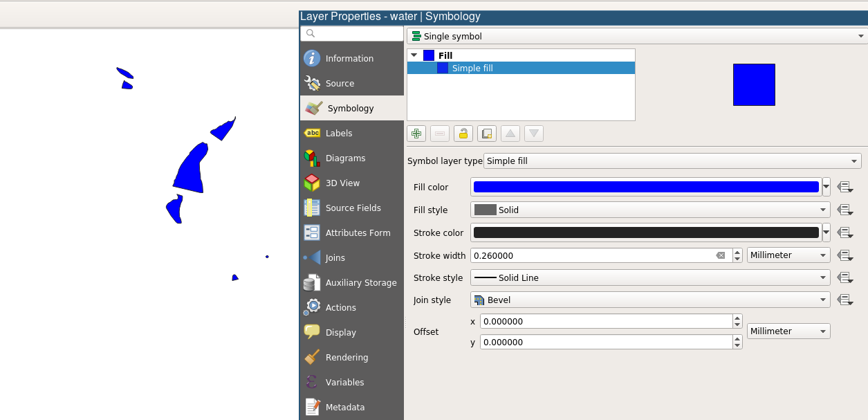Screen dimensions: 868x420
Task: Click the blue Fill color bar
Action: (x=645, y=187)
